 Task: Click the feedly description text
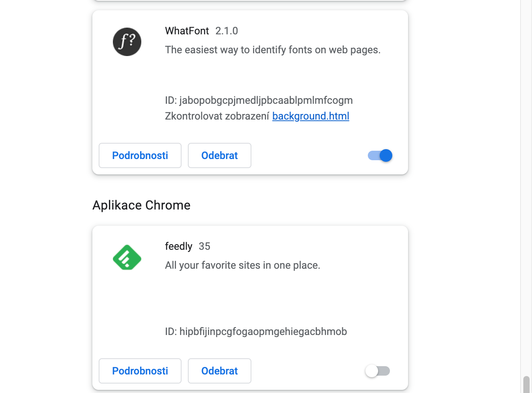[x=242, y=265]
